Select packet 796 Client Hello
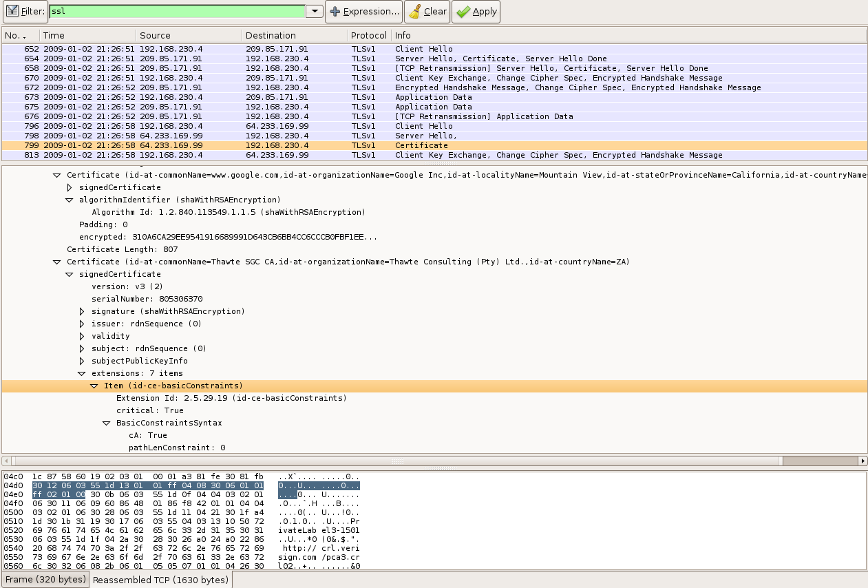The width and height of the screenshot is (868, 588). pyautogui.click(x=434, y=126)
